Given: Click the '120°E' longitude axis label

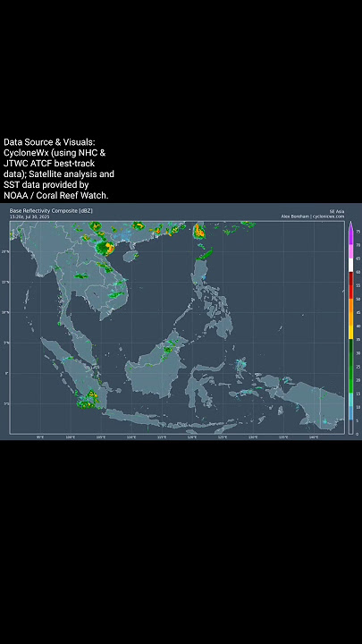Looking at the screenshot, I should (x=192, y=437).
